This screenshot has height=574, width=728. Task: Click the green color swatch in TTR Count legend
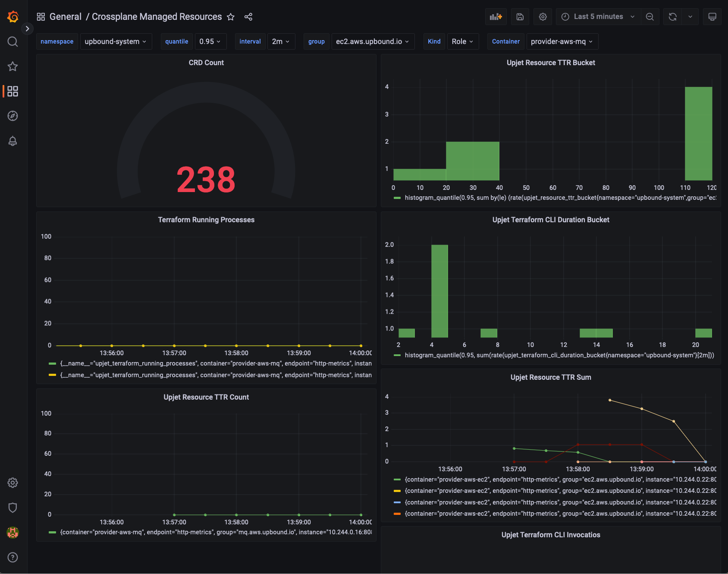[53, 532]
